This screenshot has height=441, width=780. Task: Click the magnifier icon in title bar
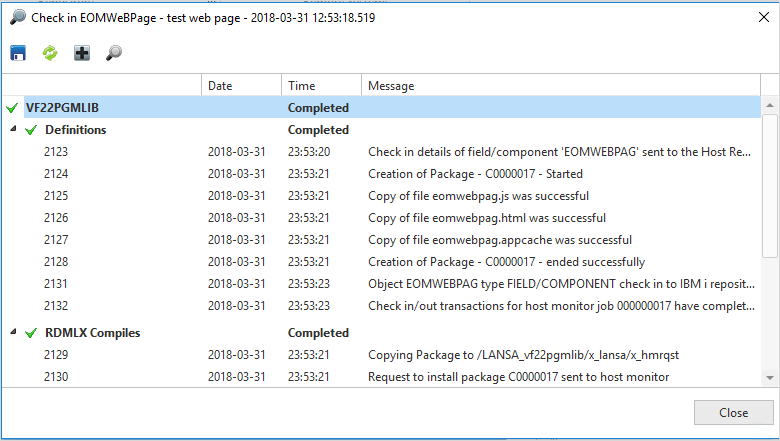tap(18, 17)
